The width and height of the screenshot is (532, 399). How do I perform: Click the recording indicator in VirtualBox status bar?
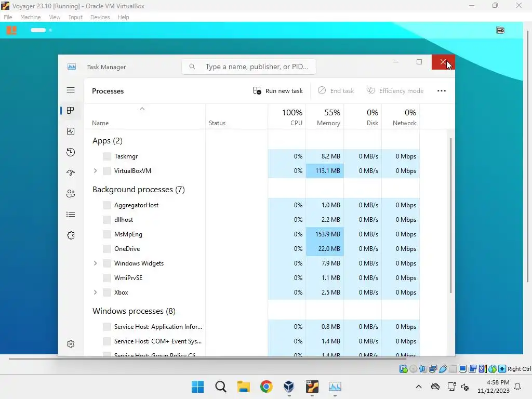[472, 368]
